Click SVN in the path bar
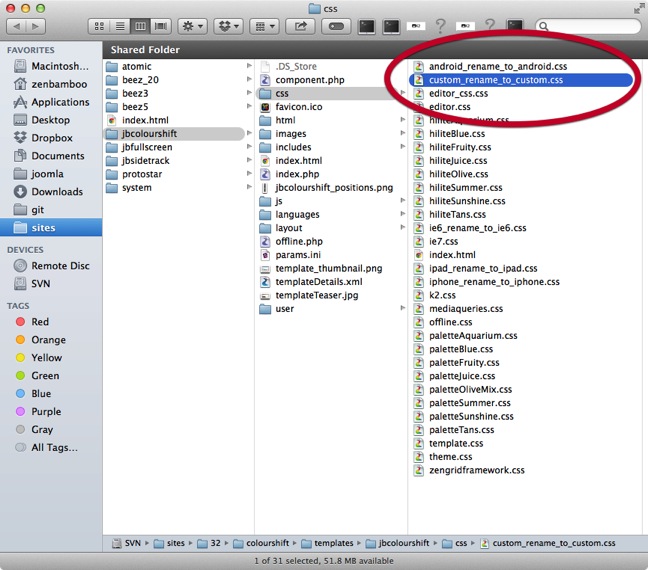648x570 pixels. [x=127, y=543]
